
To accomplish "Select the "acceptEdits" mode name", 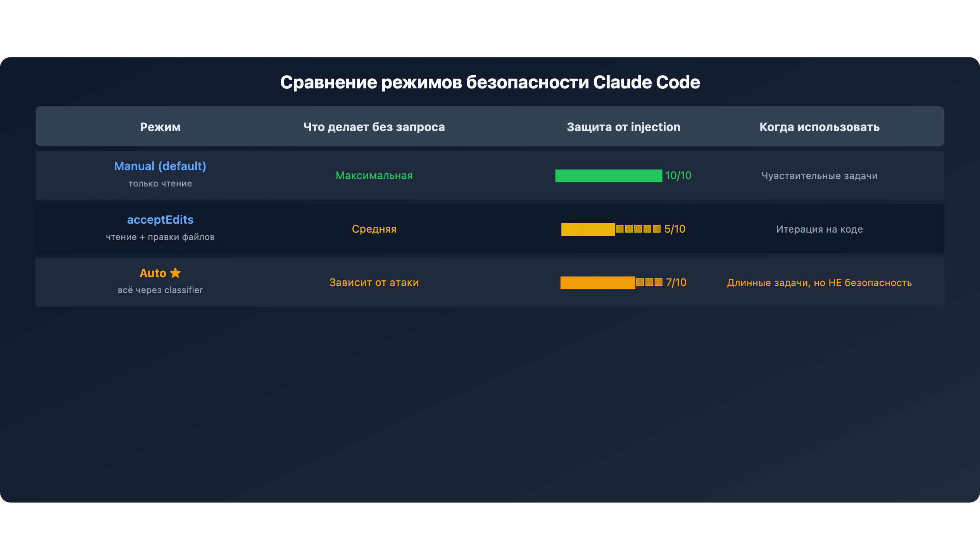I will click(160, 220).
